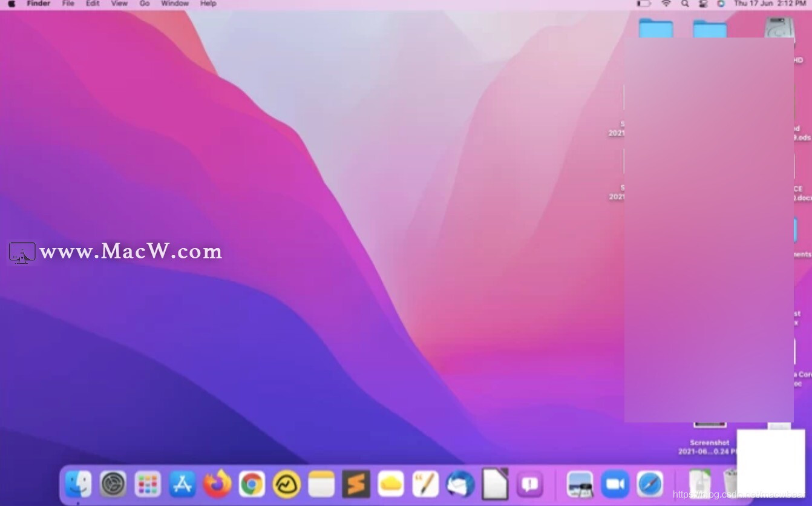Image resolution: width=812 pixels, height=506 pixels.
Task: Open the document file in the Dock
Action: (700, 484)
